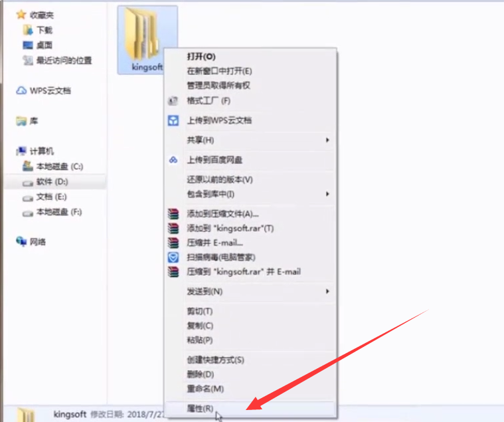Click the Libraries (库) icon
504x422 pixels.
(x=21, y=121)
